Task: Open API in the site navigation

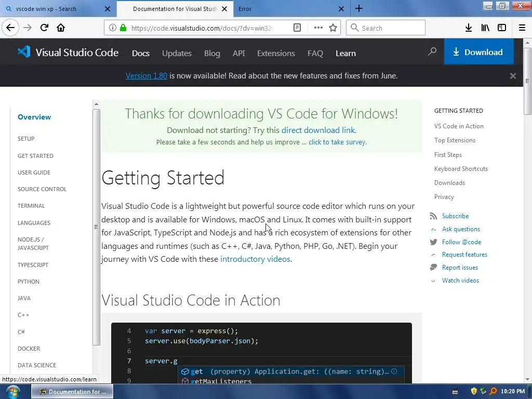Action: 239,54
